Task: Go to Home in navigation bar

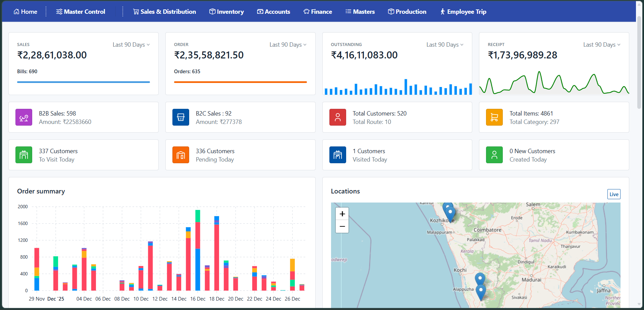Action: point(25,12)
